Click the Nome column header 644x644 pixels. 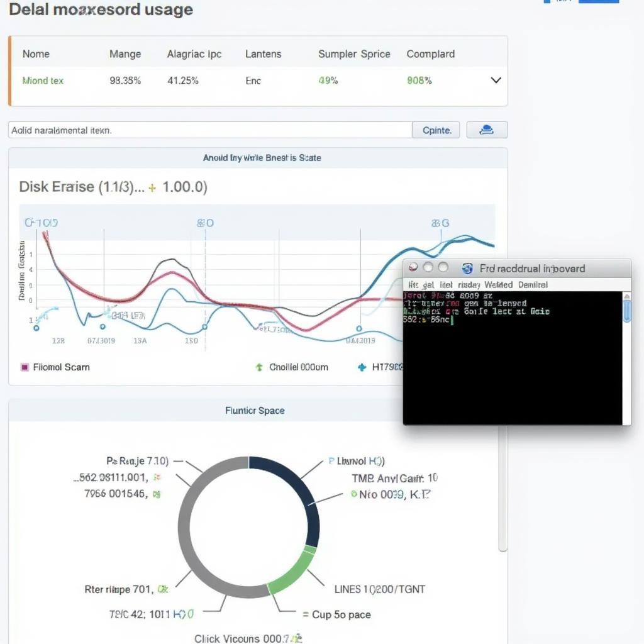click(x=36, y=54)
